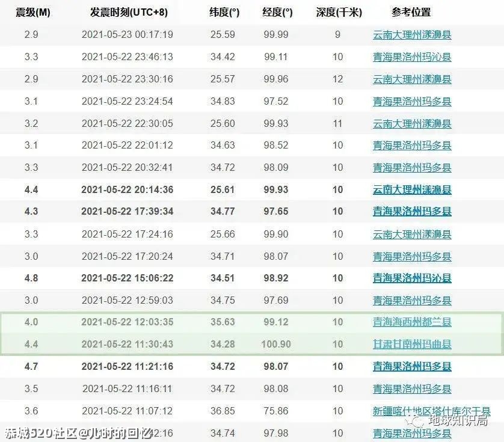The image size is (504, 442).
Task: Open bold 云南大理州漾濞县 link for the 20:14:36 quake
Action: click(412, 189)
